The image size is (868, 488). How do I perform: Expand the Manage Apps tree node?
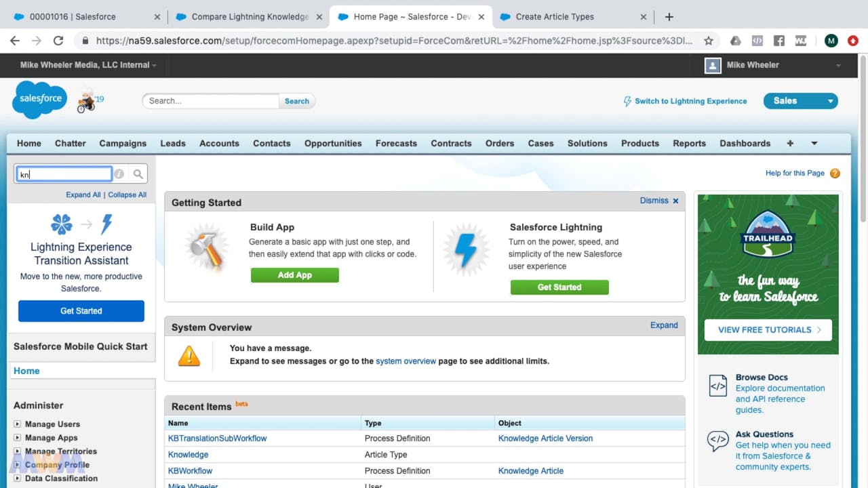(x=18, y=438)
